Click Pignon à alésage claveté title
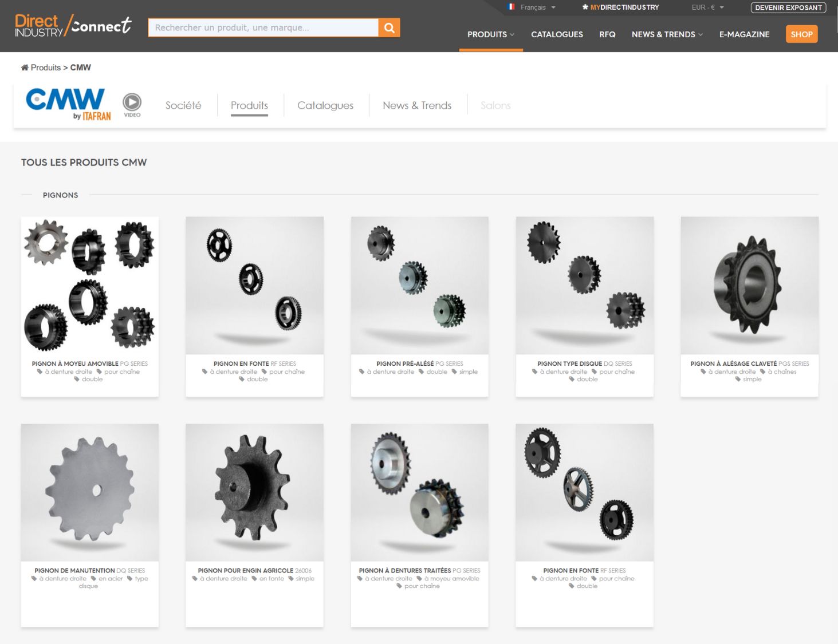838x644 pixels. (x=734, y=364)
